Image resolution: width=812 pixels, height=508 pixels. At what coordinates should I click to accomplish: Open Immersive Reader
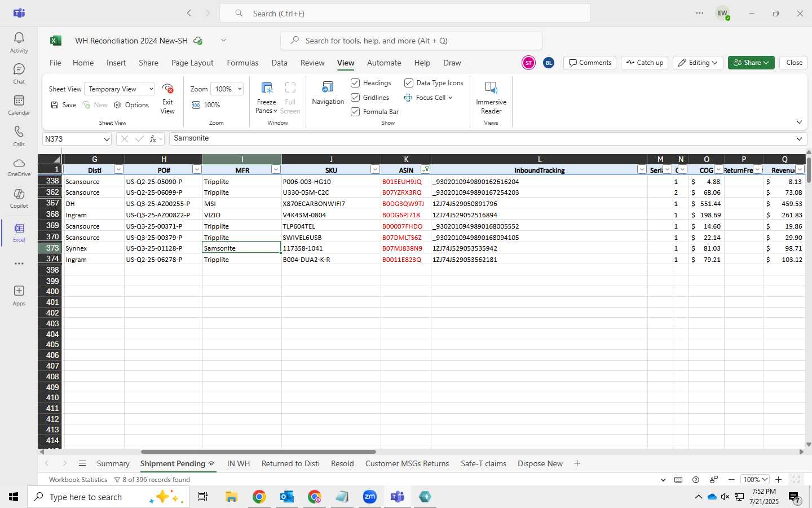tap(491, 98)
